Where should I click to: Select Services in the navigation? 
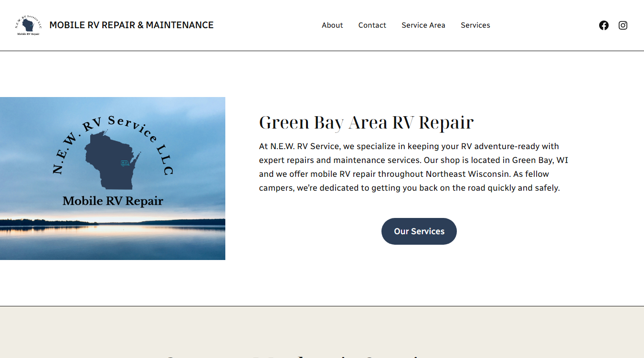pos(475,25)
